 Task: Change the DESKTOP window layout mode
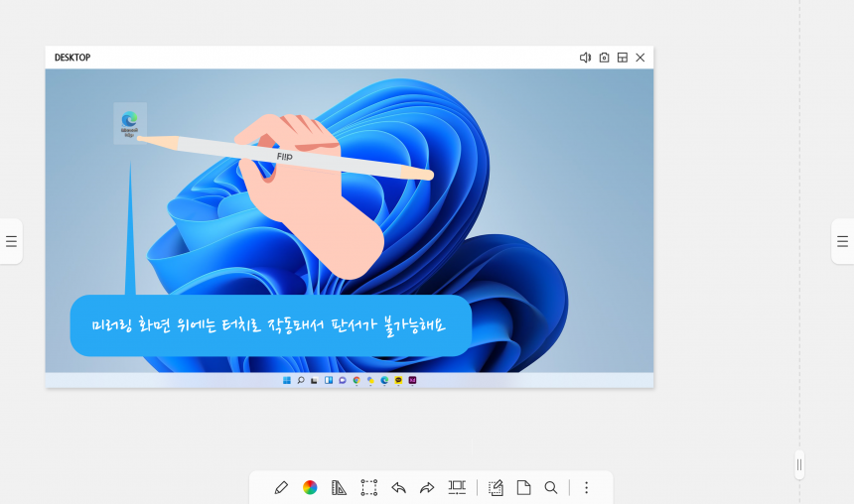(x=623, y=58)
